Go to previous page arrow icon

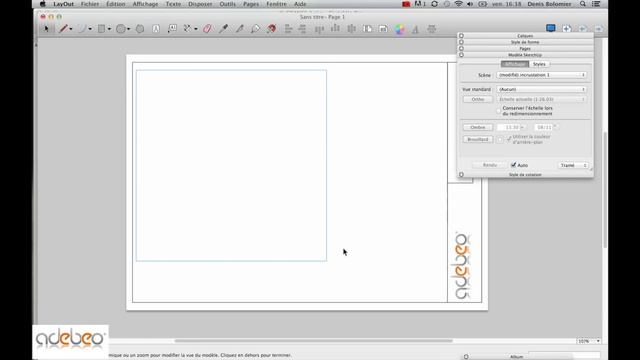coord(583,28)
